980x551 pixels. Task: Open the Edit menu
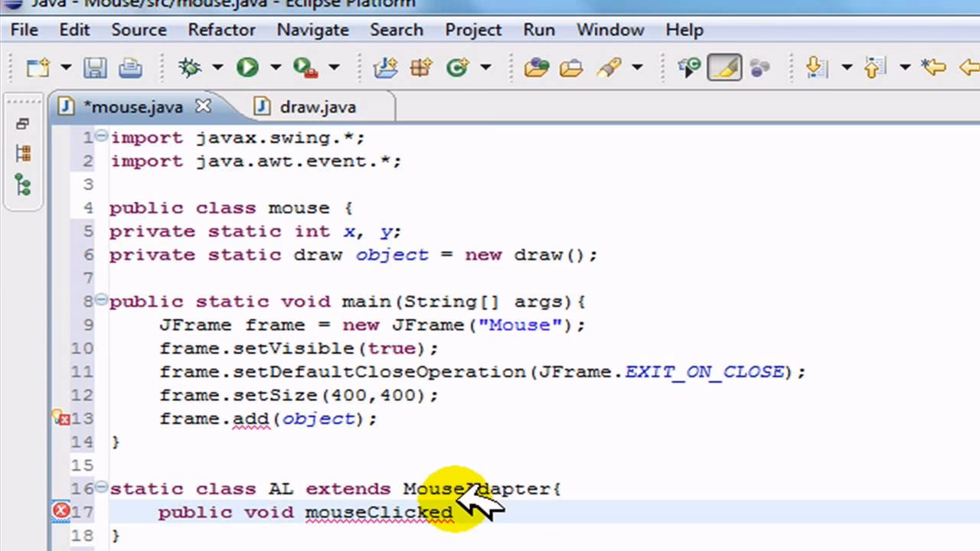tap(74, 30)
